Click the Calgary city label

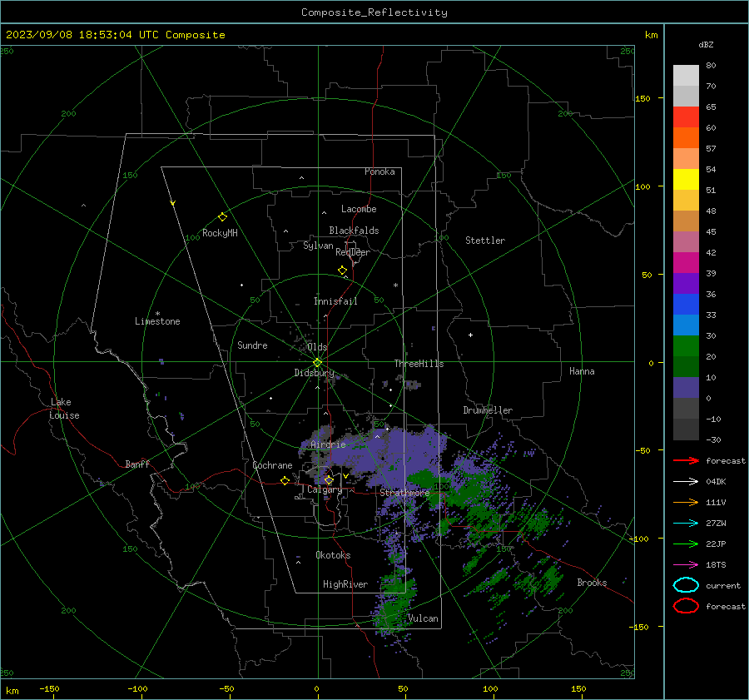click(325, 489)
